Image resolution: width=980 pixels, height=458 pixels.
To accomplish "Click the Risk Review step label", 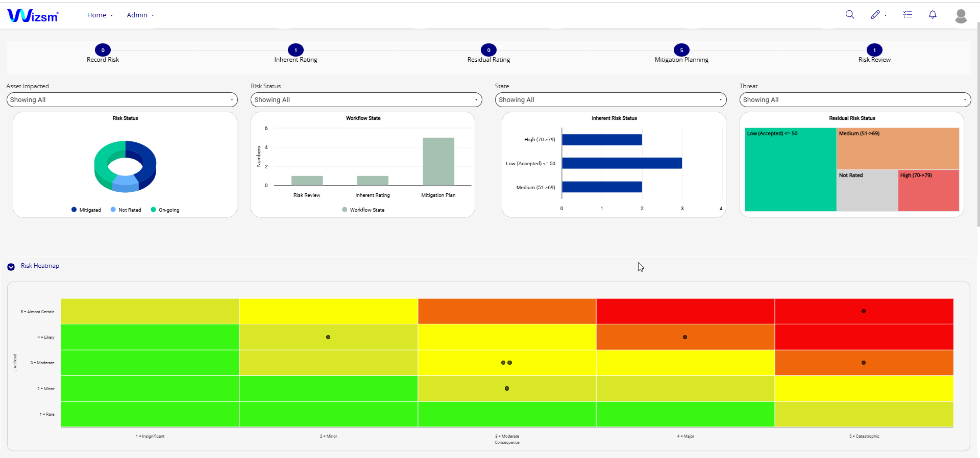I will (874, 60).
